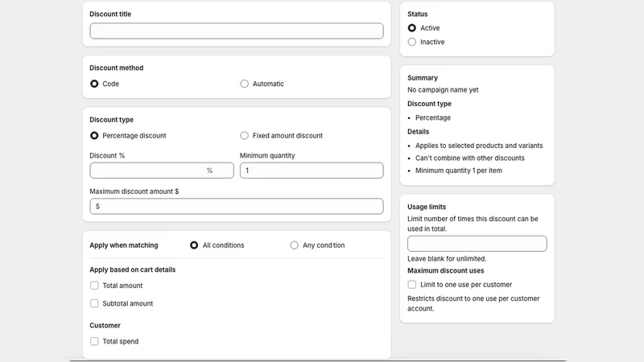Click the Discount title input field

237,31
